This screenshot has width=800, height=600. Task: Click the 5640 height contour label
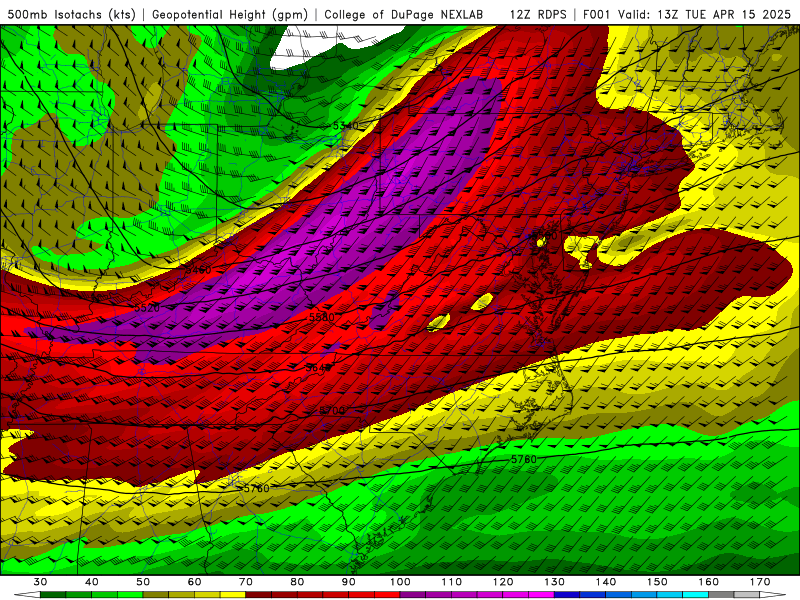pos(319,367)
